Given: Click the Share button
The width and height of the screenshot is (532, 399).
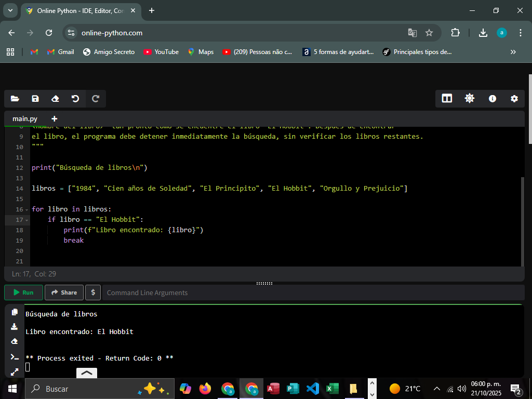Looking at the screenshot, I should tap(64, 292).
